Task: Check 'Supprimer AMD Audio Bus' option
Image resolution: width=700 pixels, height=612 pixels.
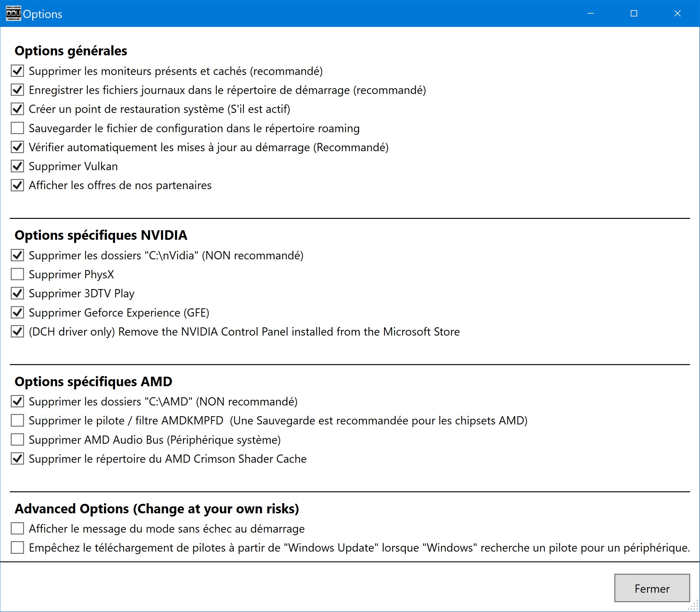Action: tap(17, 440)
